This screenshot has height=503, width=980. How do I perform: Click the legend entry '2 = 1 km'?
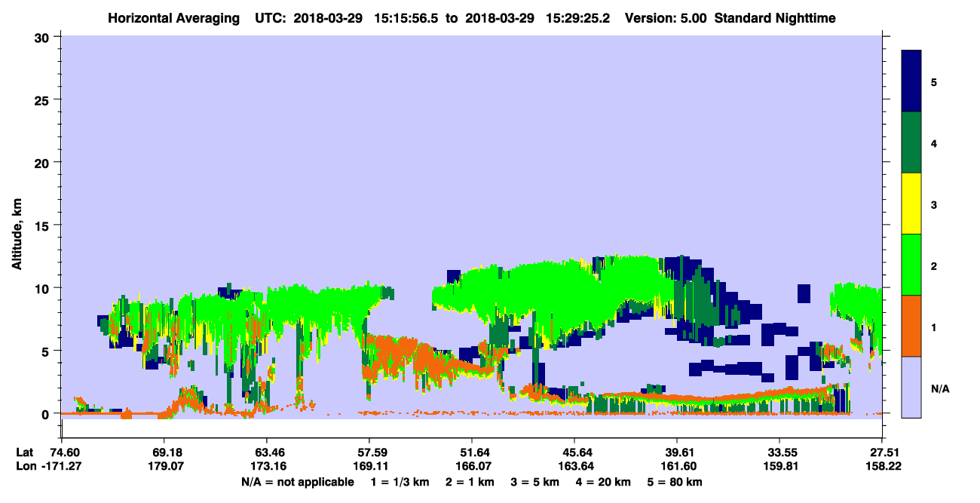click(x=470, y=482)
